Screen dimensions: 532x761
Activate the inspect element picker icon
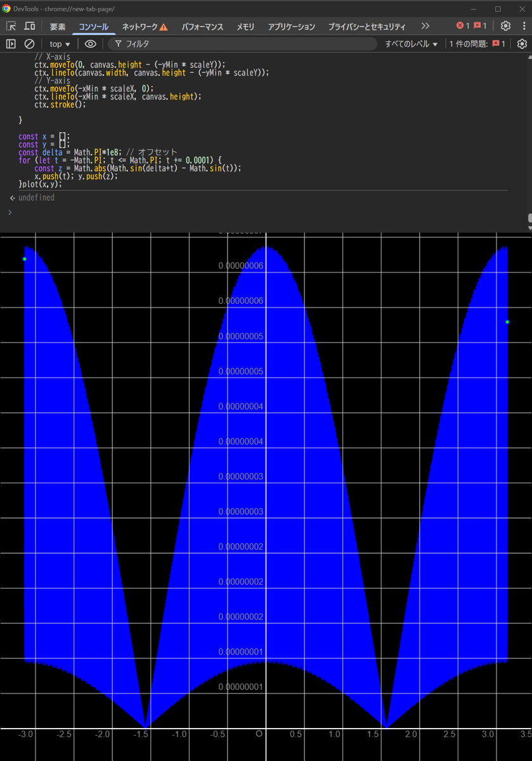click(x=11, y=26)
